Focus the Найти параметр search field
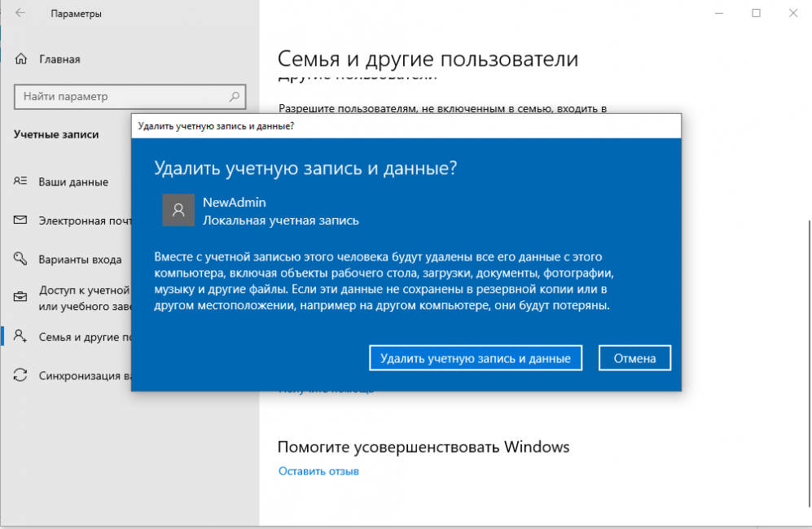This screenshot has width=812, height=529. [122, 96]
